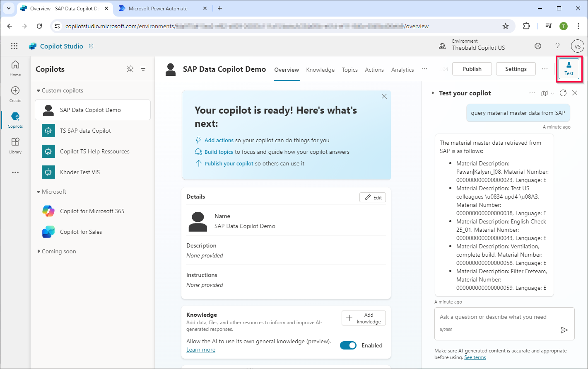Image resolution: width=588 pixels, height=369 pixels.
Task: Bookmark this page with the star icon
Action: point(506,26)
